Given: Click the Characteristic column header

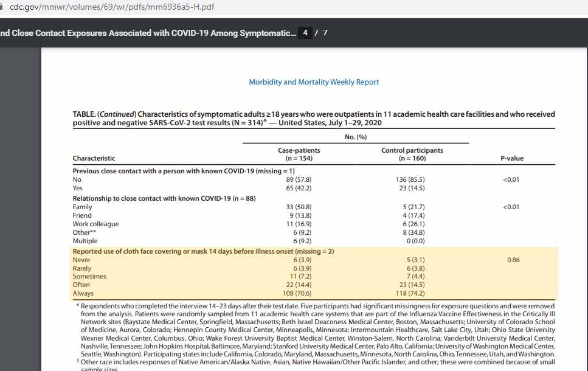Looking at the screenshot, I should tap(94, 159).
